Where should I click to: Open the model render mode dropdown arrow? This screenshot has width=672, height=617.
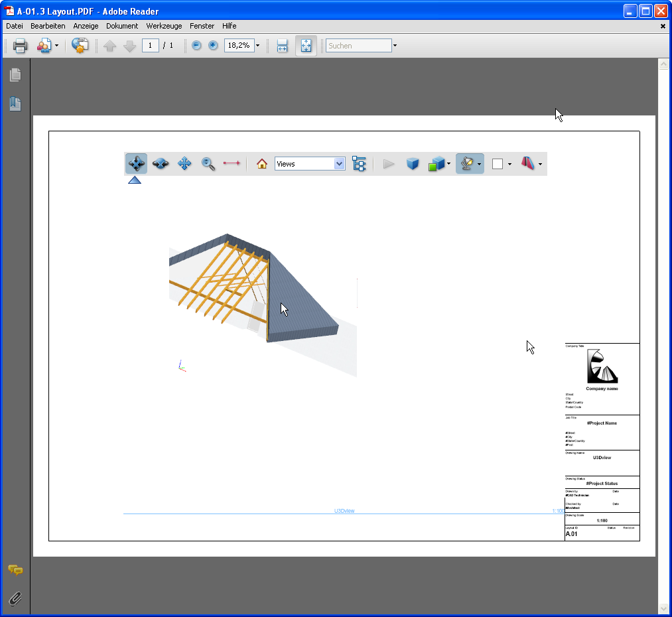pyautogui.click(x=447, y=163)
